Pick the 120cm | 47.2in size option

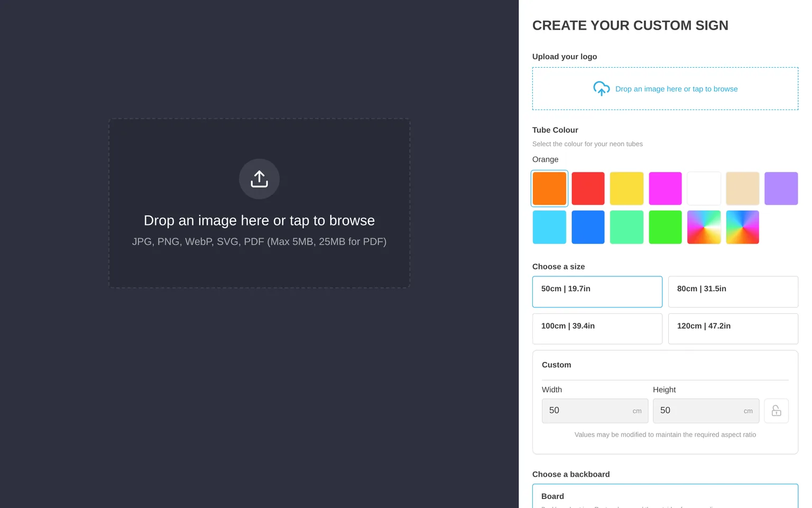point(733,329)
